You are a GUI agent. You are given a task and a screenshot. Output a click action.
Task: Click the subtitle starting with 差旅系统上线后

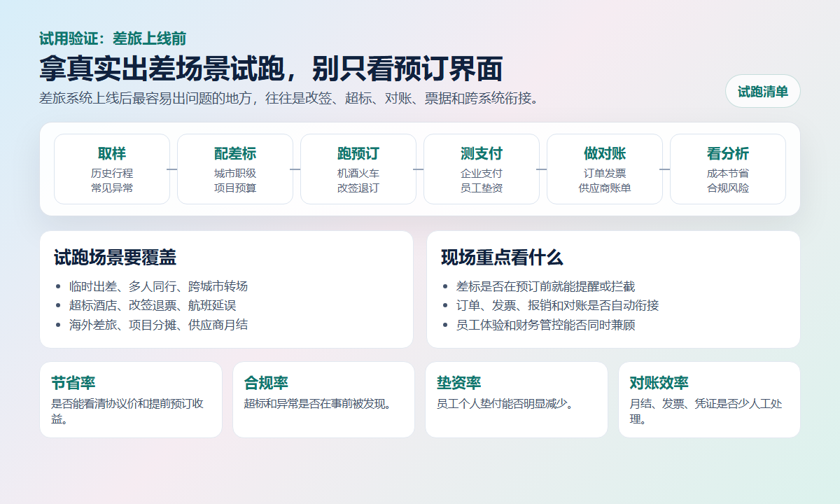click(289, 98)
